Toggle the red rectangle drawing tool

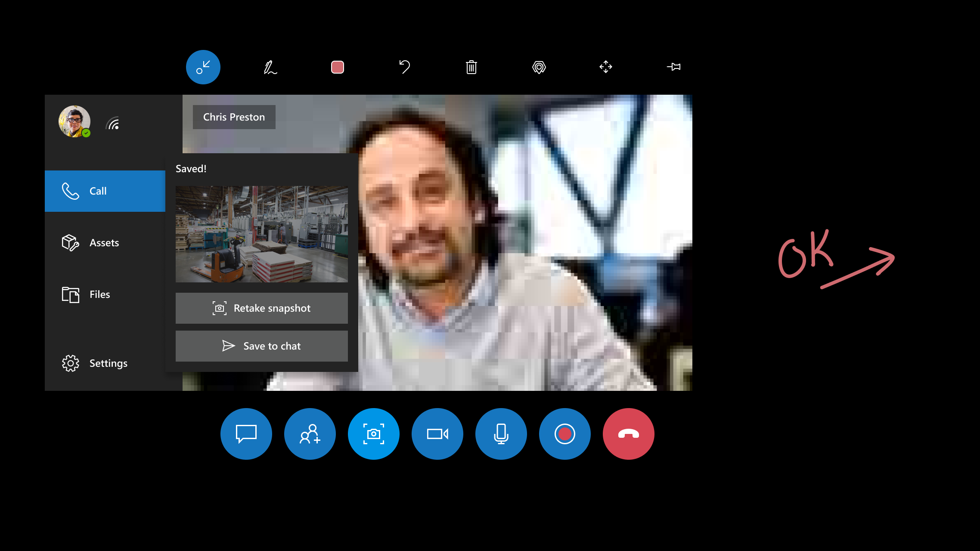337,67
